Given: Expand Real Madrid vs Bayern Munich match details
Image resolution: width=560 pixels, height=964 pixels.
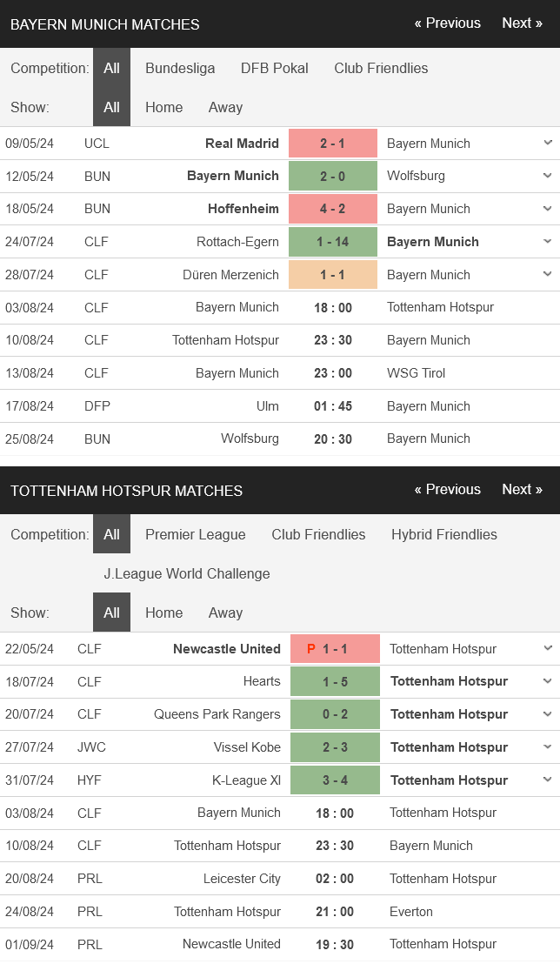Looking at the screenshot, I should tap(548, 144).
